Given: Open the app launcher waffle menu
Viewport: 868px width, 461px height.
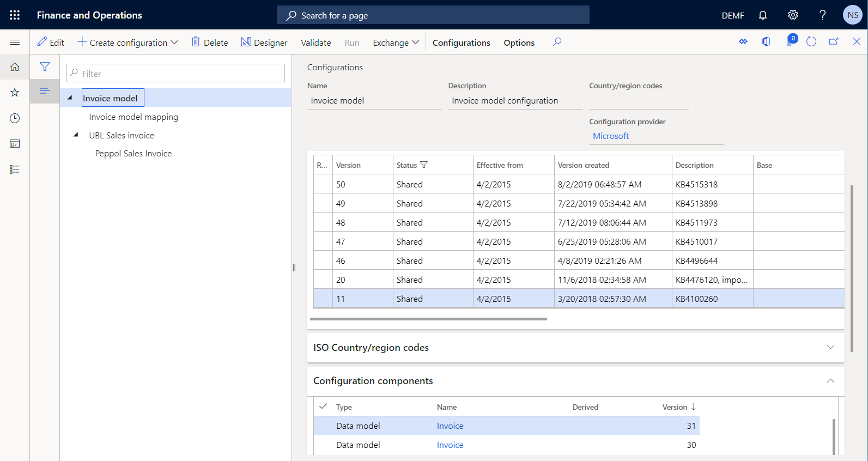Looking at the screenshot, I should [15, 15].
